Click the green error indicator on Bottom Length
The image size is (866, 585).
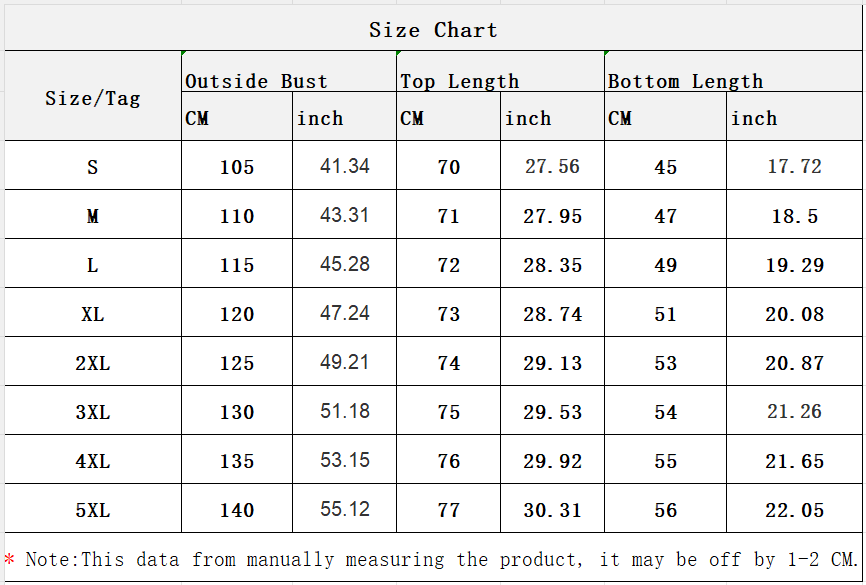tap(607, 53)
